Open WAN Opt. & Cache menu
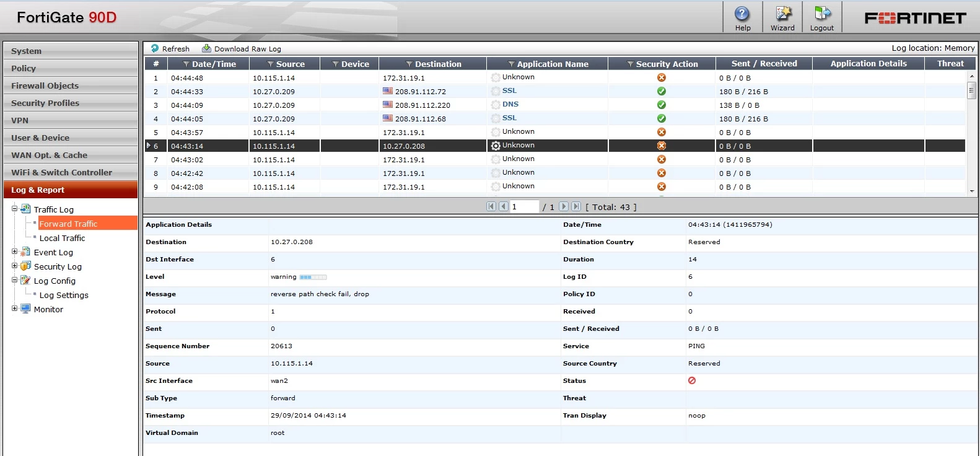This screenshot has height=456, width=980. [71, 155]
